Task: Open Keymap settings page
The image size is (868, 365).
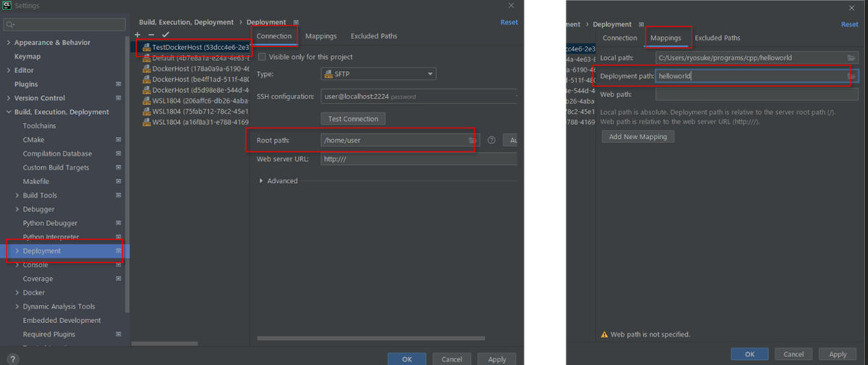Action: [27, 56]
